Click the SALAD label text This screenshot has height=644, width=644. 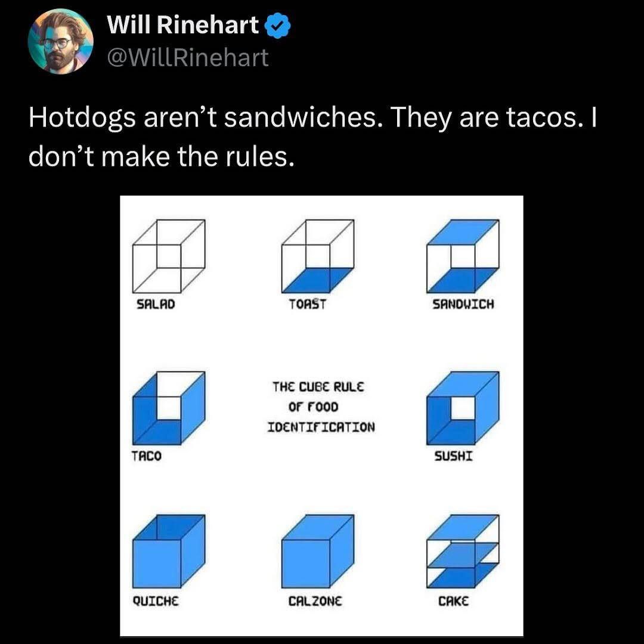tap(155, 304)
